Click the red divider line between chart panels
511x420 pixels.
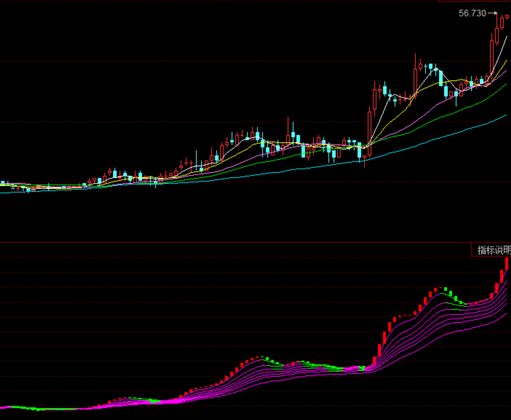[x=226, y=242]
